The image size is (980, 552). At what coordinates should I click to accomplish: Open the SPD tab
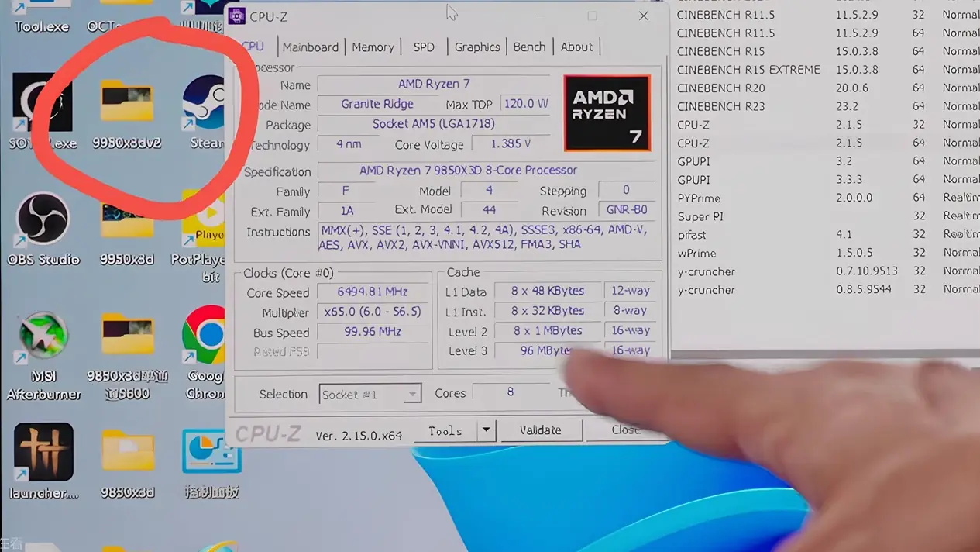click(x=424, y=47)
